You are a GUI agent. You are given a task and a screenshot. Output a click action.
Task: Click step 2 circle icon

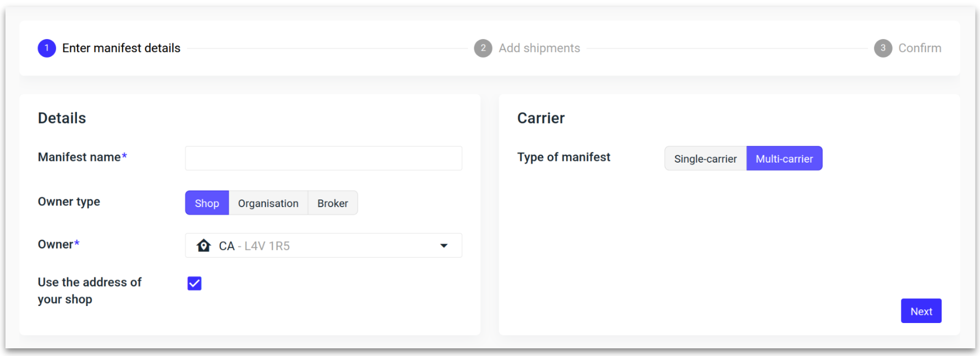click(483, 48)
